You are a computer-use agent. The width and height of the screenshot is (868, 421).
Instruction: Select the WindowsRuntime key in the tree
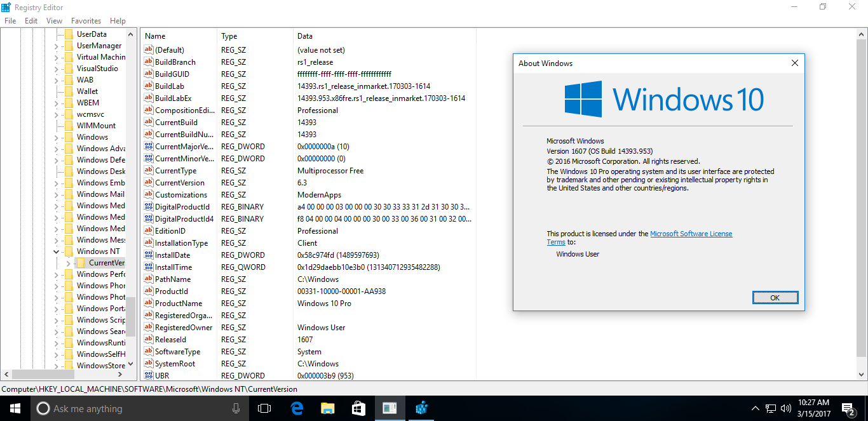coord(101,343)
